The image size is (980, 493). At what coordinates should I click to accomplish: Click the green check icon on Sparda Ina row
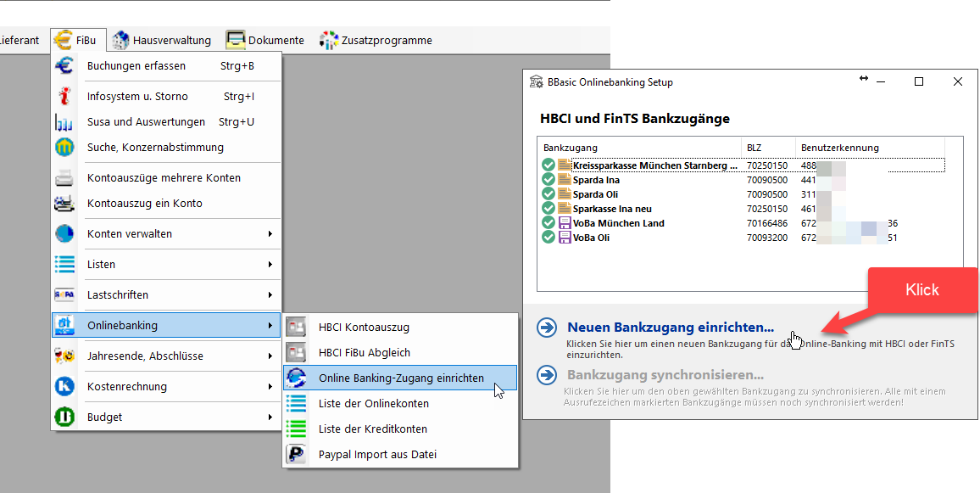tap(548, 180)
